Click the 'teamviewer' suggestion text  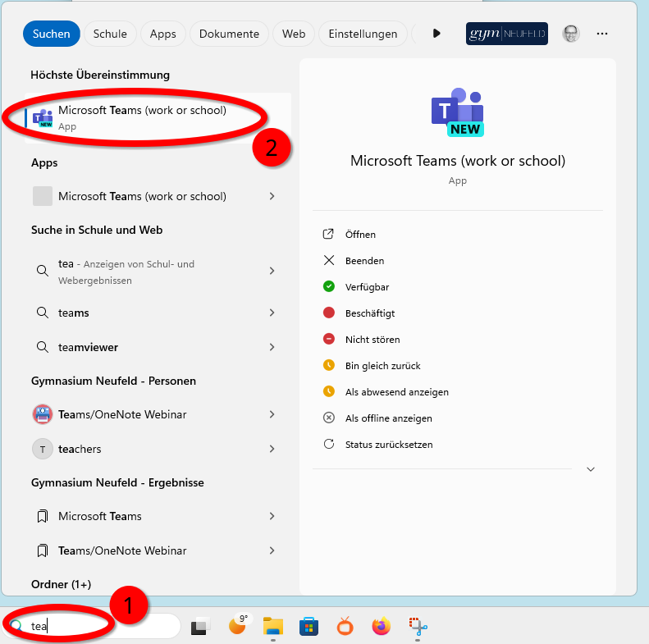point(88,347)
